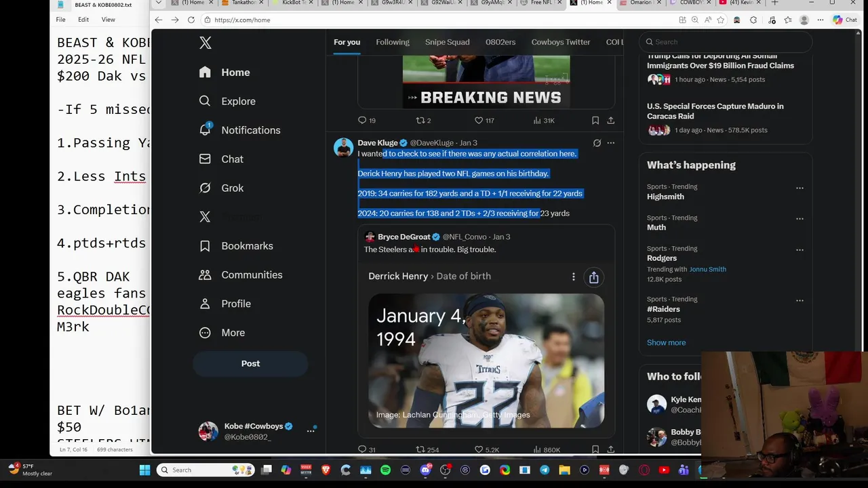Repost the tweet with 2 reposts
868x488 pixels.
pos(423,120)
